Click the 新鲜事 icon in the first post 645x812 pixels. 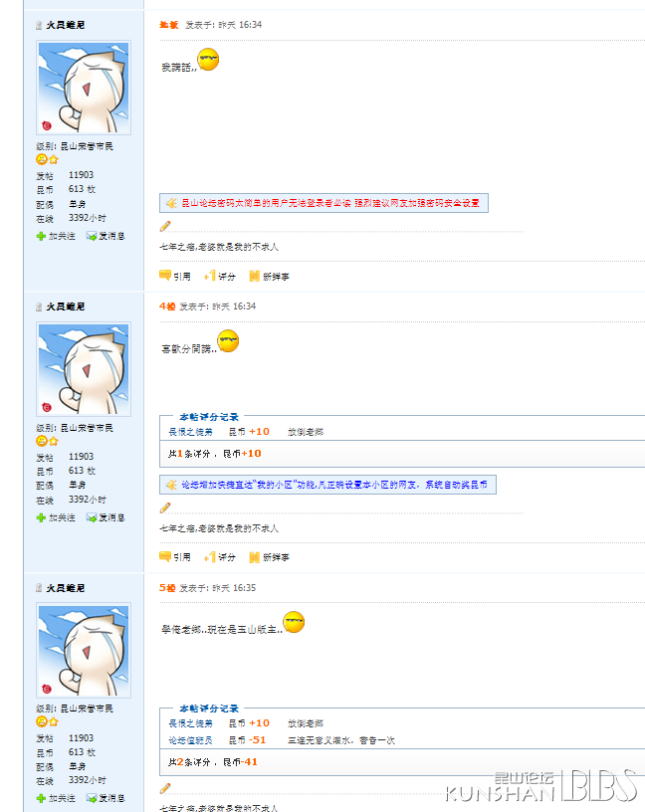pyautogui.click(x=255, y=276)
